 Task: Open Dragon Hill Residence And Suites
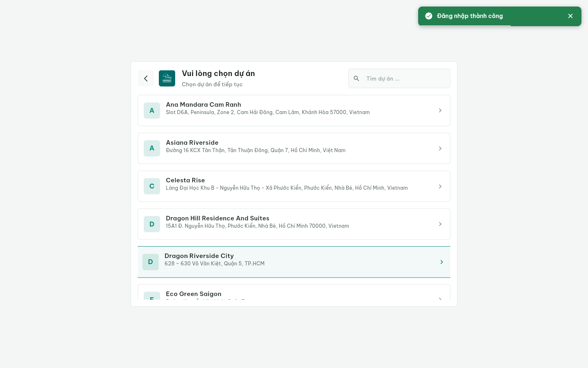point(294,224)
